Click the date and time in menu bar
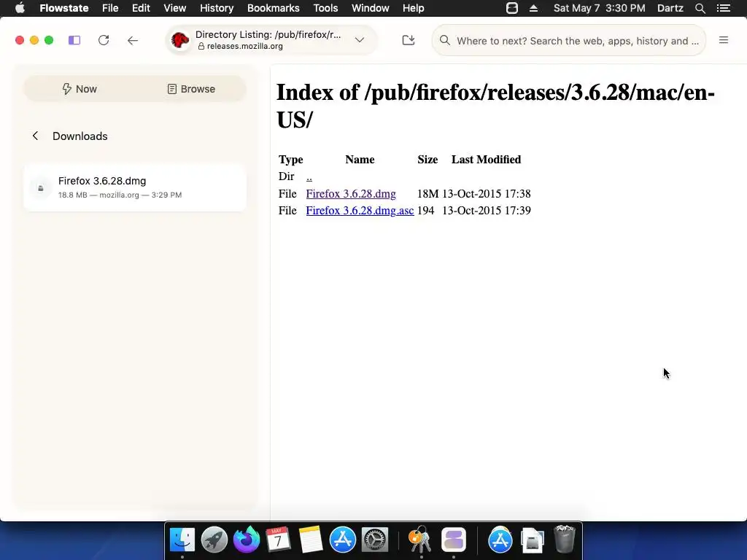Screen dimensions: 747x560 coord(600,8)
